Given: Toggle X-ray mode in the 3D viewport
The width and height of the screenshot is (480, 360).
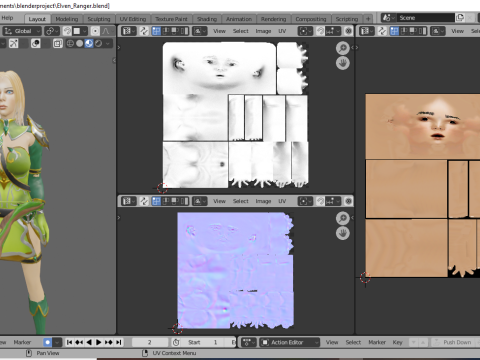Looking at the screenshot, I should point(58,43).
